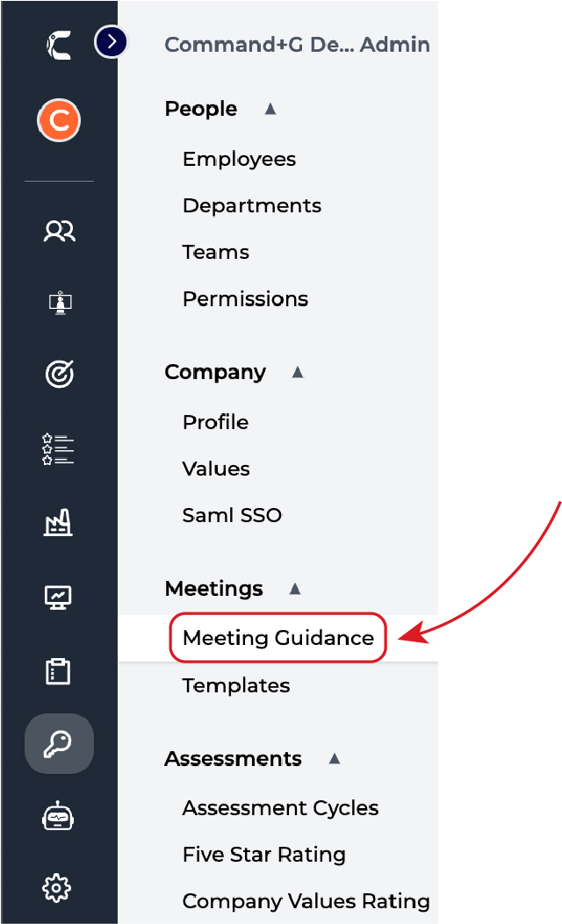
Task: Open the Templates menu item
Action: coord(235,685)
